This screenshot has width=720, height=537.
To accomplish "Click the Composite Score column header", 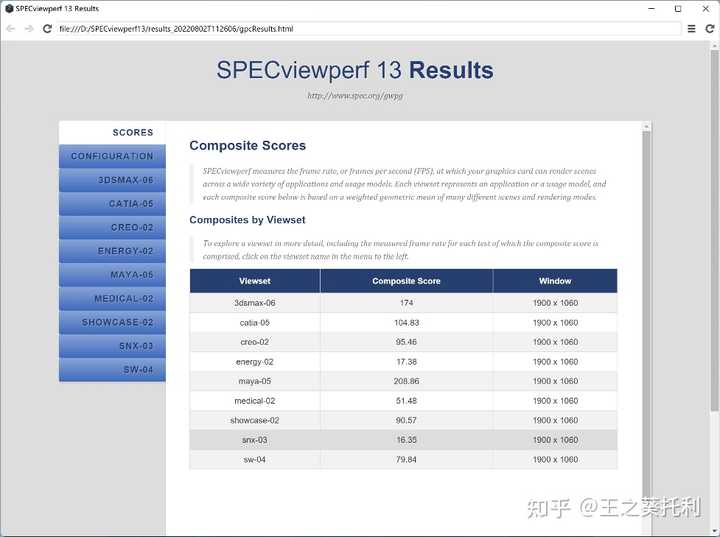I will click(x=406, y=281).
